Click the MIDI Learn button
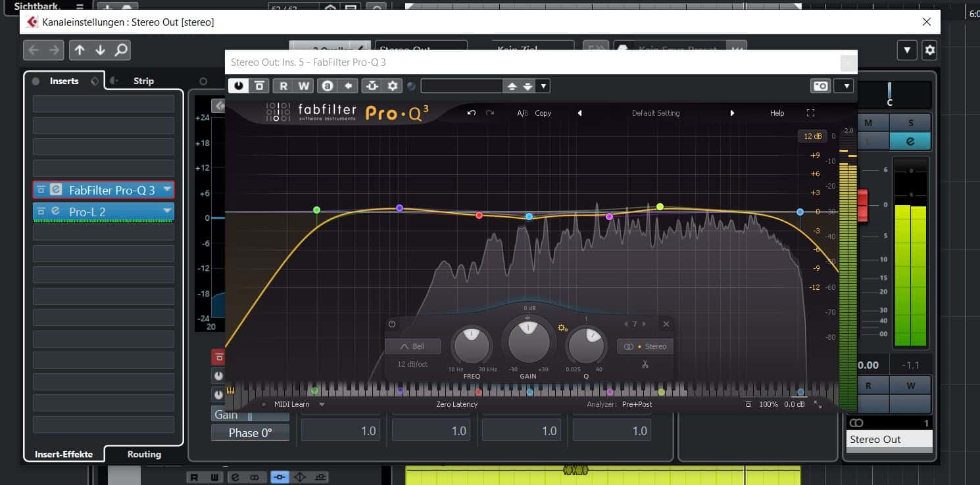The width and height of the screenshot is (980, 485). [x=291, y=404]
